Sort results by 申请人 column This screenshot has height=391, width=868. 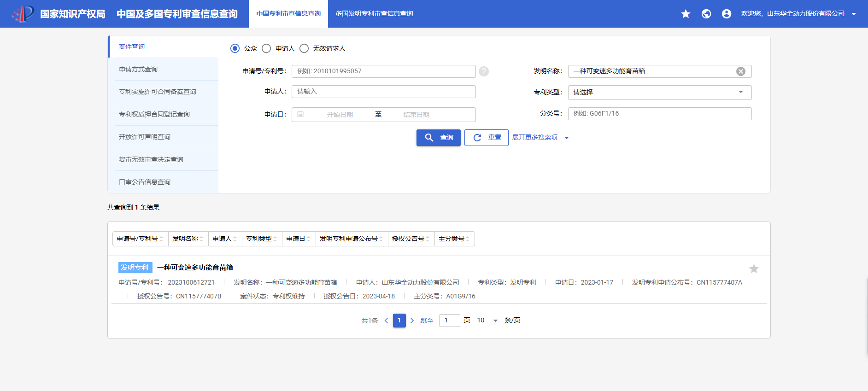click(x=225, y=239)
